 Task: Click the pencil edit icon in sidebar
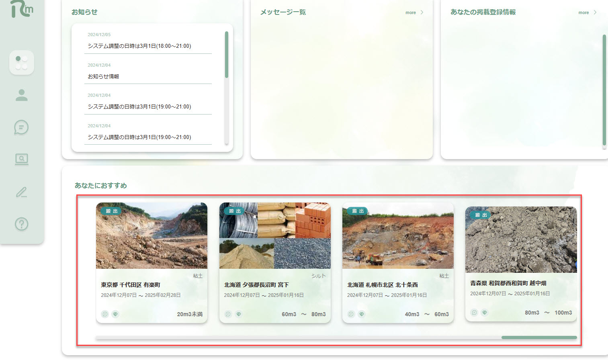coord(21,192)
